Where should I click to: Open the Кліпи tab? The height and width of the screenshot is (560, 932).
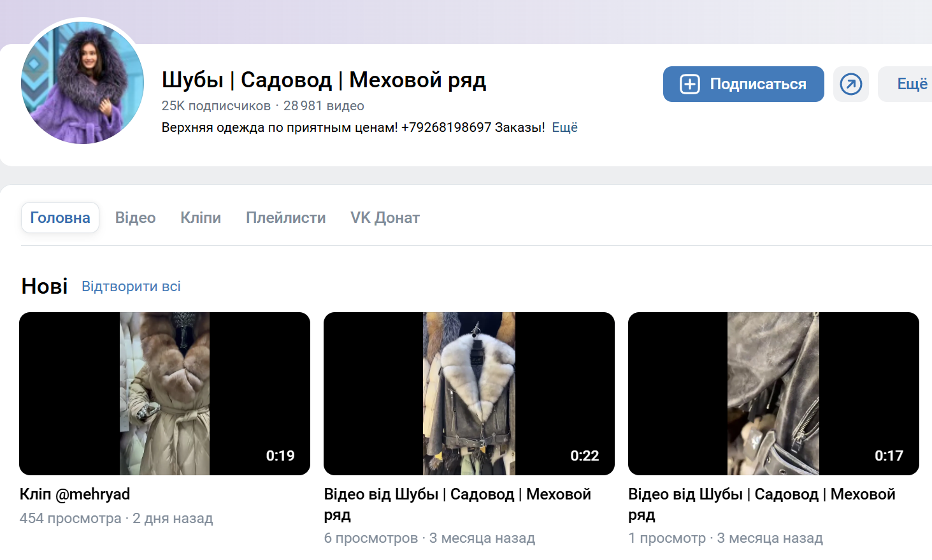pyautogui.click(x=201, y=218)
